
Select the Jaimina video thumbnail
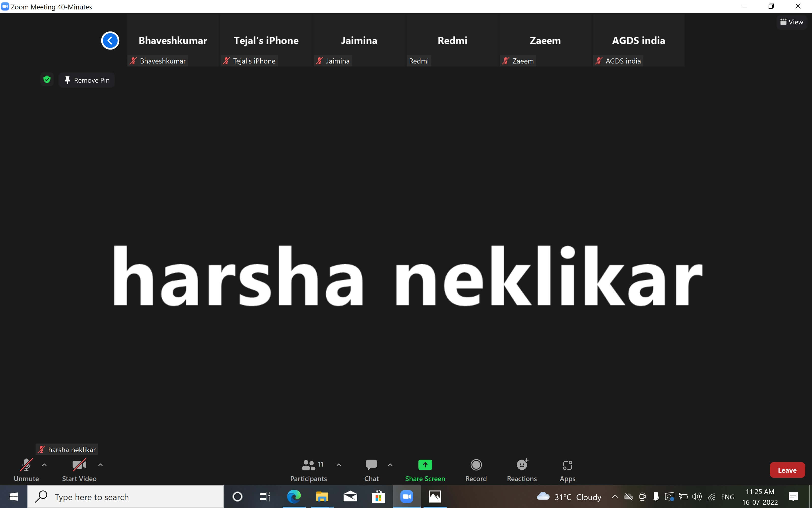(359, 40)
